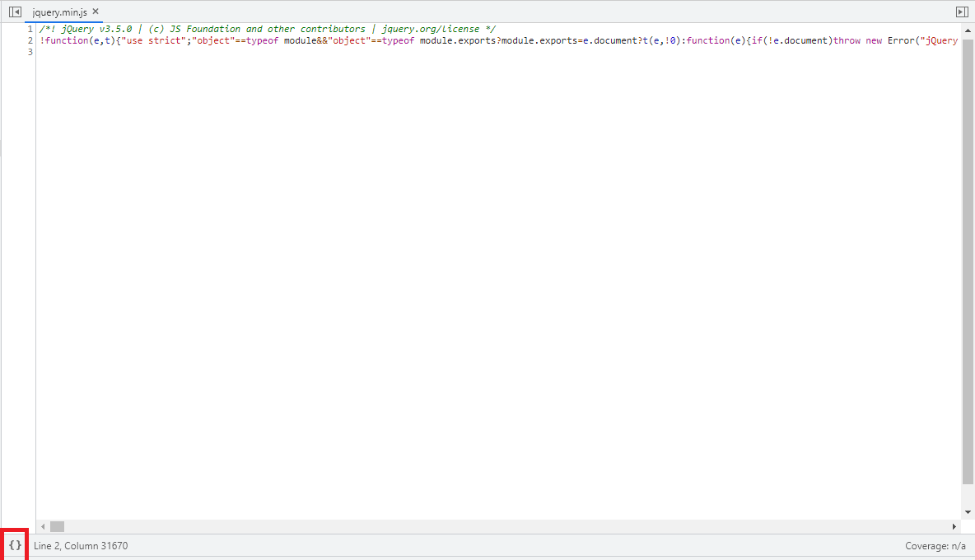Click the 'Coverage: n/a' status text
975x560 pixels.
point(935,546)
